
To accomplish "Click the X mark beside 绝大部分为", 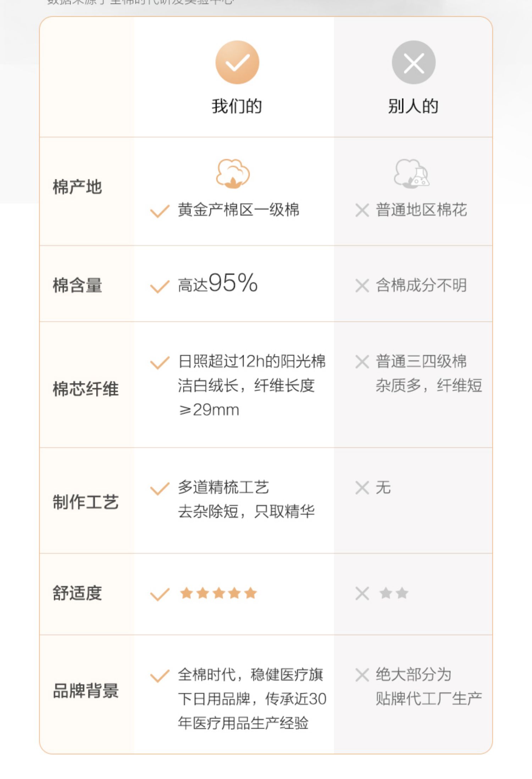I will pyautogui.click(x=362, y=675).
